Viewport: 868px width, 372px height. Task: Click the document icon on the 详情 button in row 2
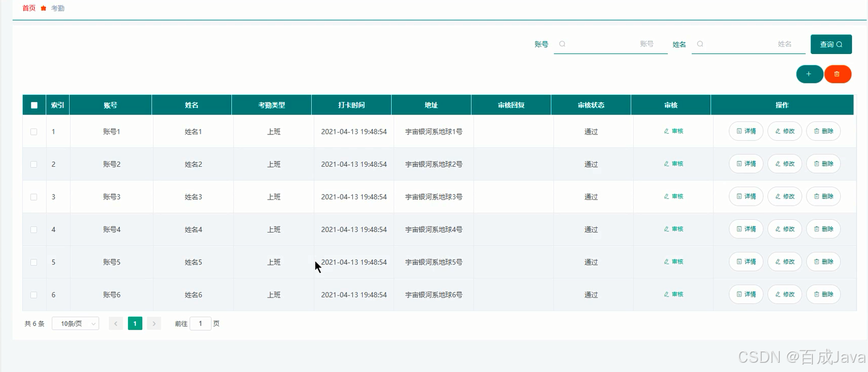pos(738,163)
